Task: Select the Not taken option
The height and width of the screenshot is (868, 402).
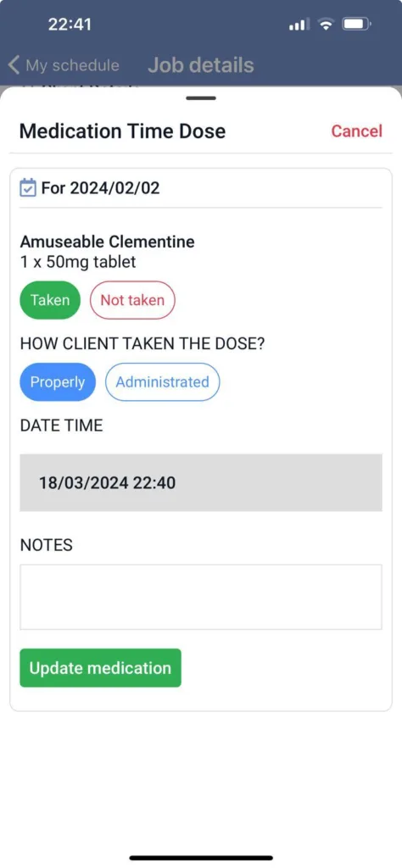Action: (132, 301)
